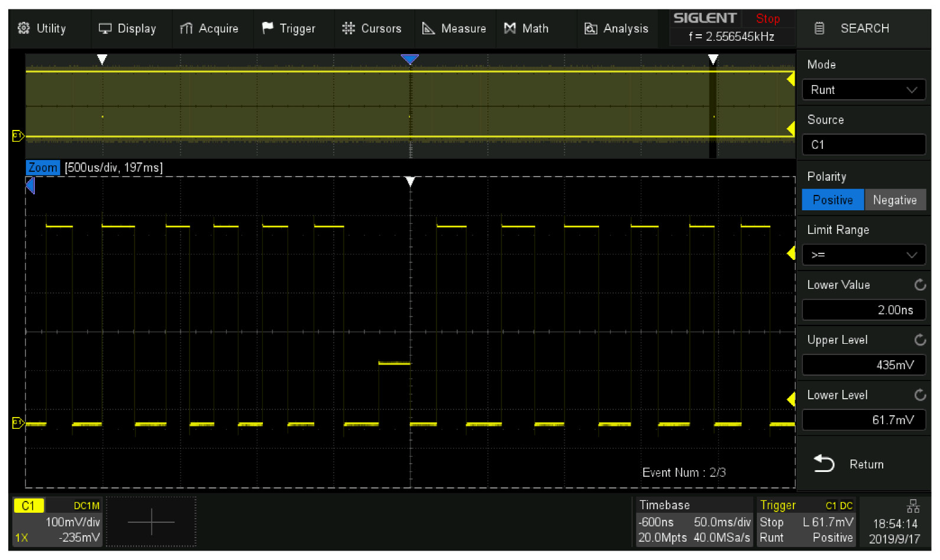
Task: Select Negative polarity
Action: pyautogui.click(x=895, y=200)
